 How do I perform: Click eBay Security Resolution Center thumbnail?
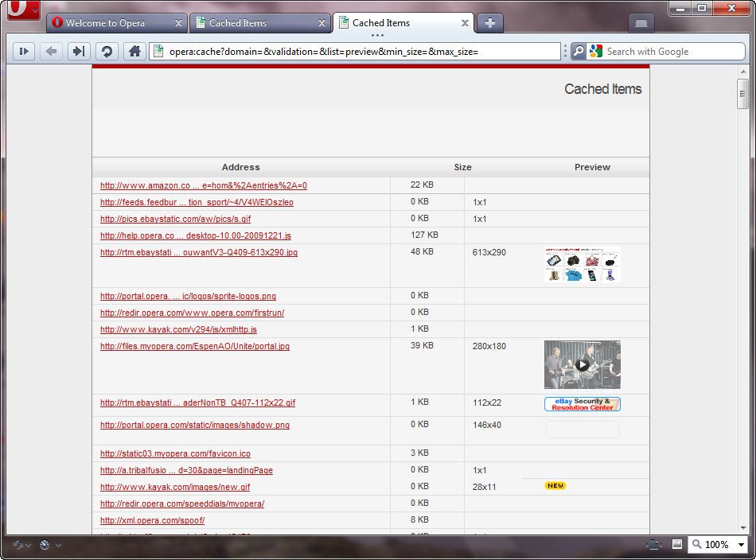coord(583,404)
